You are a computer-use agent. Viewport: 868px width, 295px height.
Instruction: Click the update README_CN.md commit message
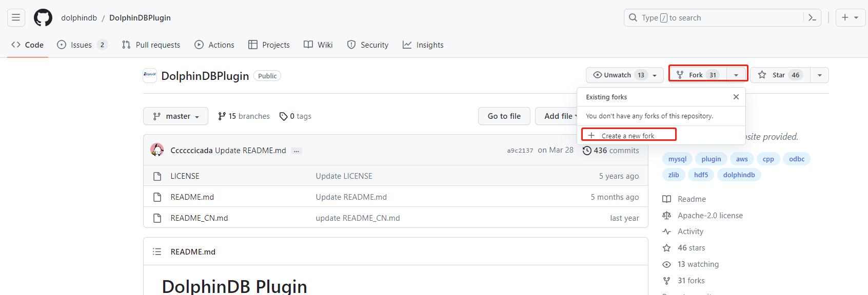358,218
